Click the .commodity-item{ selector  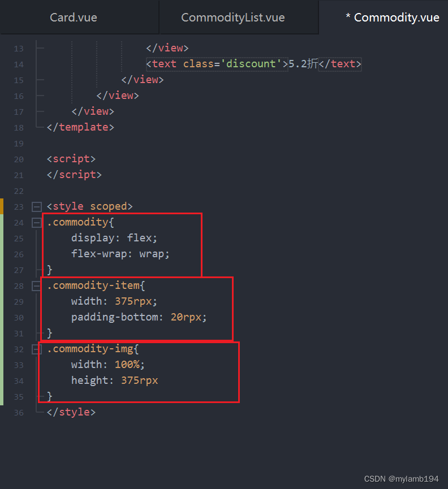click(96, 285)
